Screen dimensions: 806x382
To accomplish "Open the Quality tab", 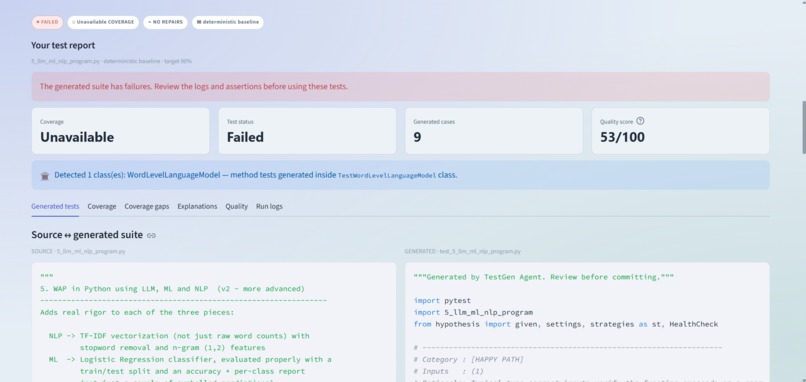I will (236, 206).
